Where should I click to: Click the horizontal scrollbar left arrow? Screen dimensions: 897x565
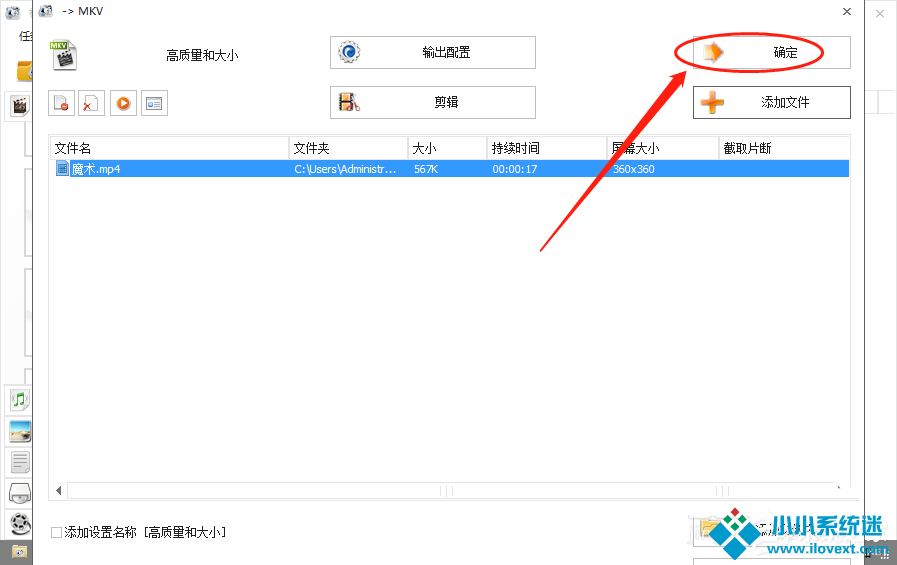[59, 491]
